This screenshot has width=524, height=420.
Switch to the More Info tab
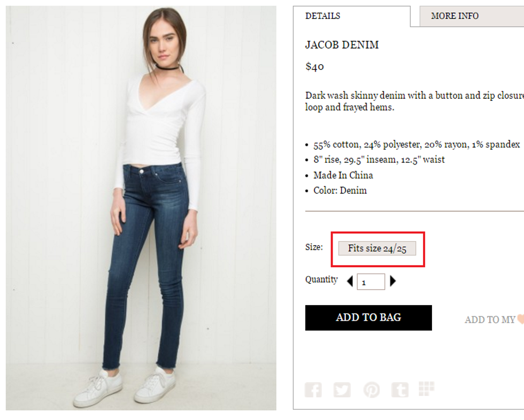pyautogui.click(x=454, y=16)
